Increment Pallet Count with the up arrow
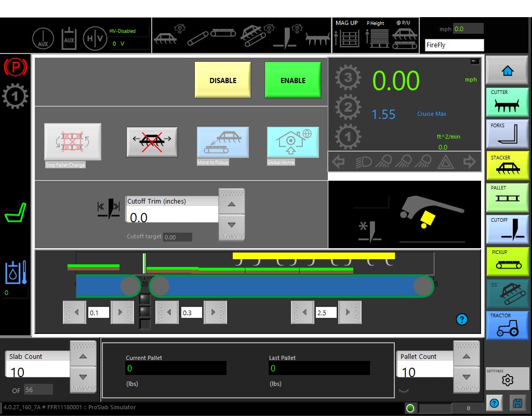The width and height of the screenshot is (532, 416). pos(466,356)
